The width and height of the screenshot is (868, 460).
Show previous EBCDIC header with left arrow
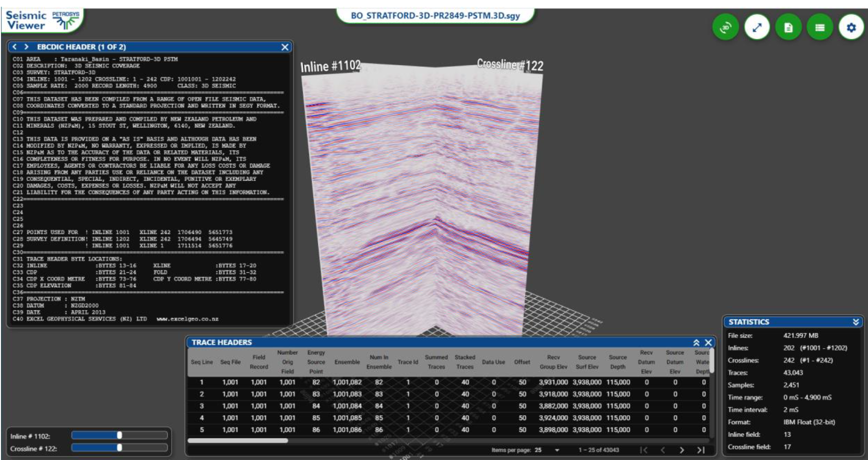pos(15,47)
